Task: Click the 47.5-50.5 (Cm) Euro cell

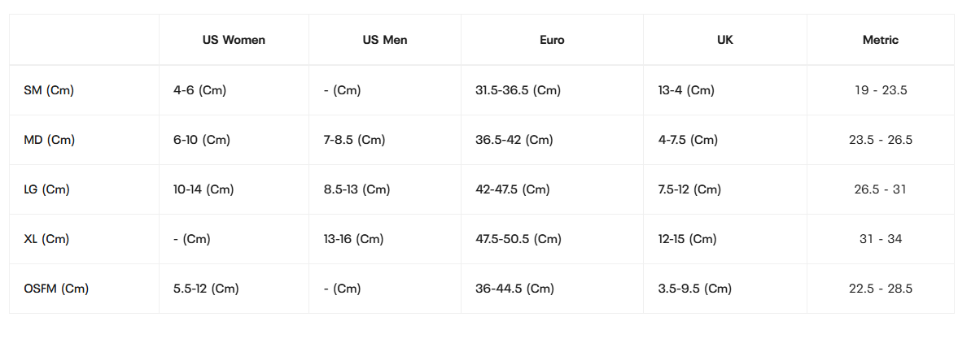Action: click(x=518, y=239)
